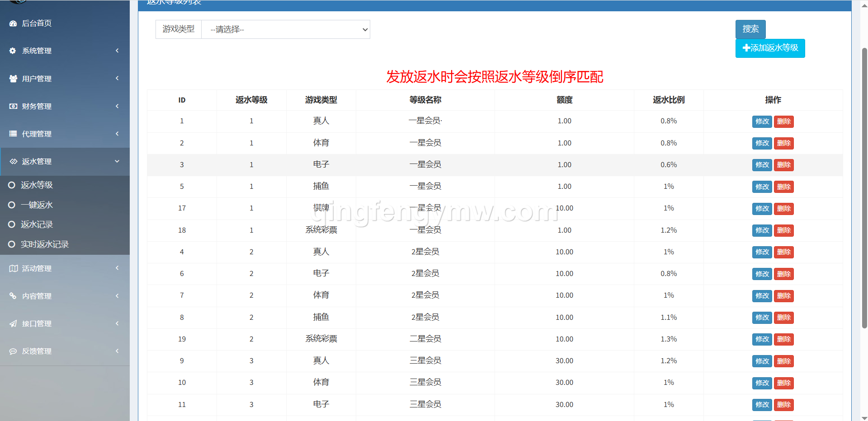This screenshot has height=421, width=868.
Task: Expand the 系统管理 menu chevron
Action: click(x=117, y=51)
